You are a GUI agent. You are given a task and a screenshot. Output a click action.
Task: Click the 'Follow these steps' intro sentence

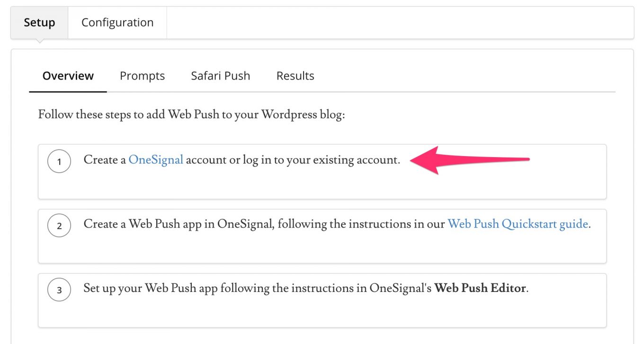191,115
